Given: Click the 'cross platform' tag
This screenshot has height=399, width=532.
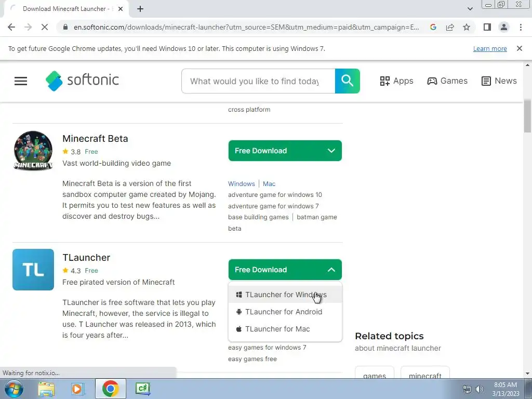Looking at the screenshot, I should coord(249,110).
